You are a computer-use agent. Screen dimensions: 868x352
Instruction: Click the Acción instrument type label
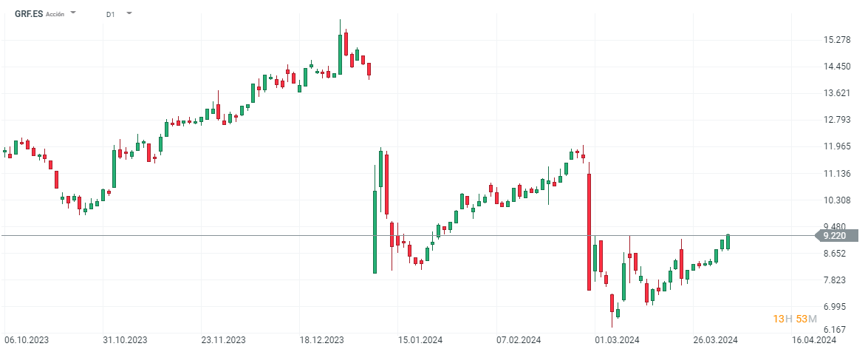tap(55, 14)
